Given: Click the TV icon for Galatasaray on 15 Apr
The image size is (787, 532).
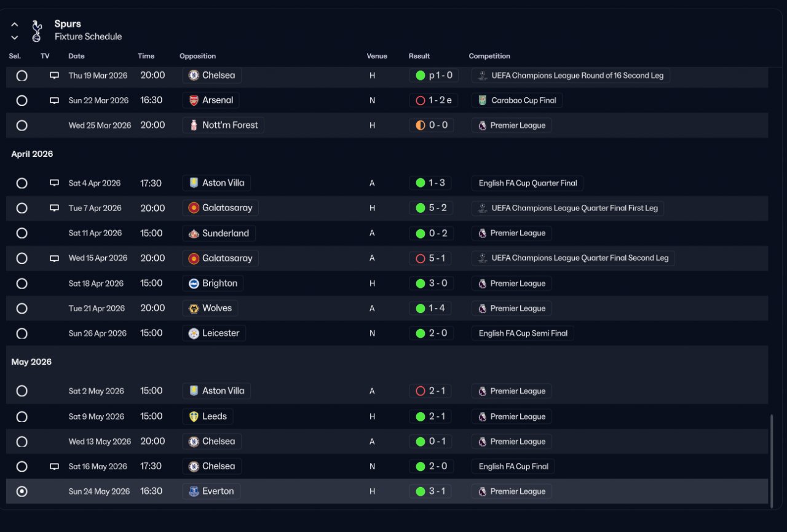Looking at the screenshot, I should tap(54, 258).
